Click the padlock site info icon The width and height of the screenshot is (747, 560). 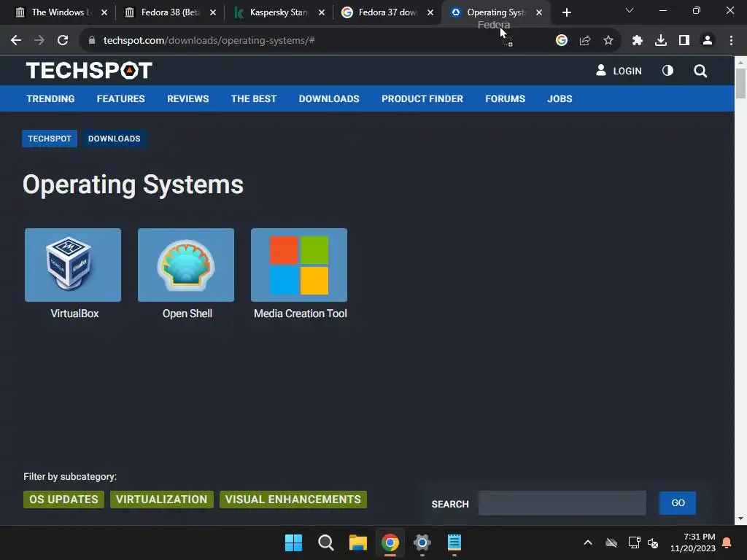click(x=92, y=41)
